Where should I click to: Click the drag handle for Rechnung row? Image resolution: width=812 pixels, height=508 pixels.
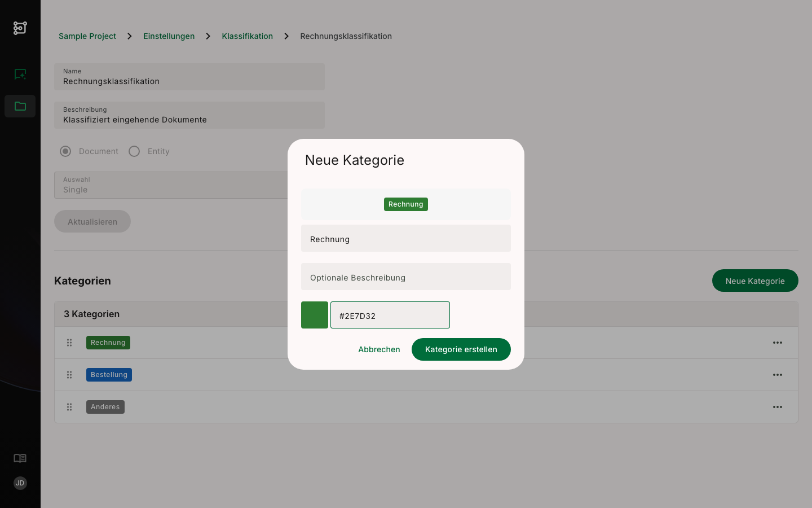point(69,343)
